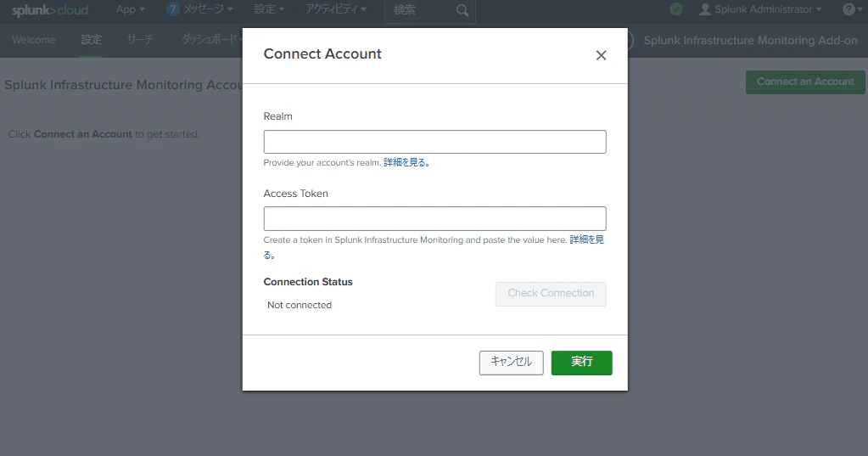This screenshot has height=456, width=868.
Task: Click the Access Token input field
Action: pos(434,219)
